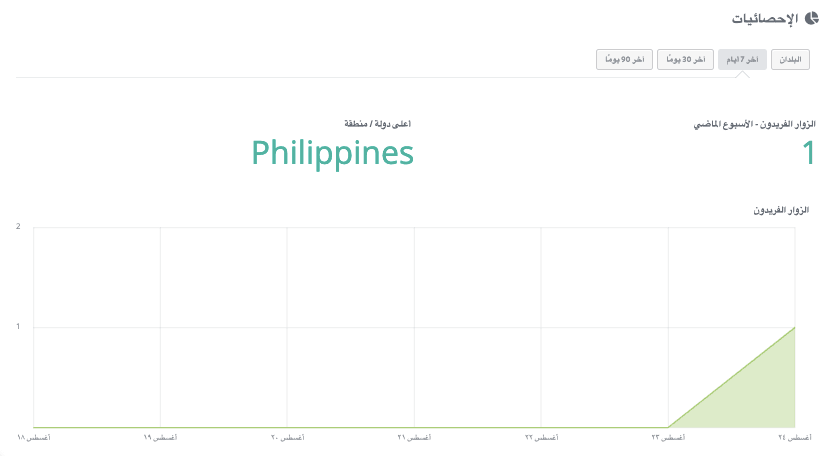Click the أغسطس ٢٤ axis label
Image resolution: width=830 pixels, height=456 pixels.
coord(795,437)
